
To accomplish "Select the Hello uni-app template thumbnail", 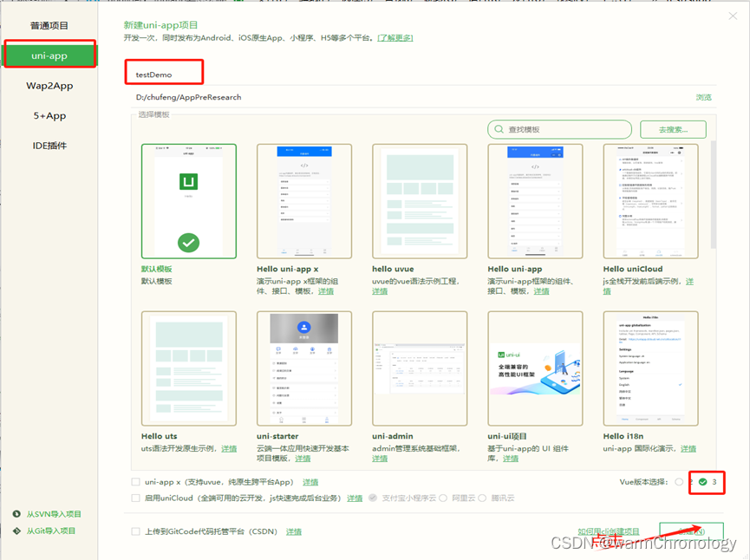I will coord(535,201).
